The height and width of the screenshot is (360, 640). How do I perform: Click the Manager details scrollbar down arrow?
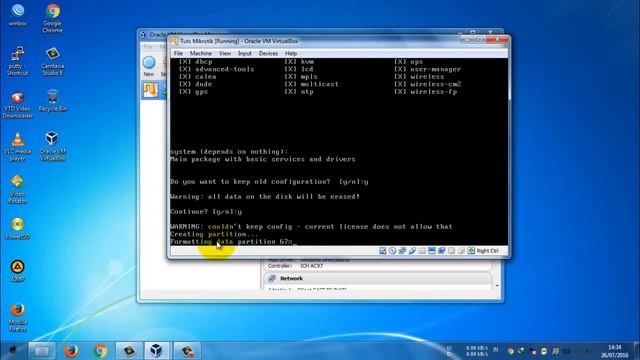[497, 286]
